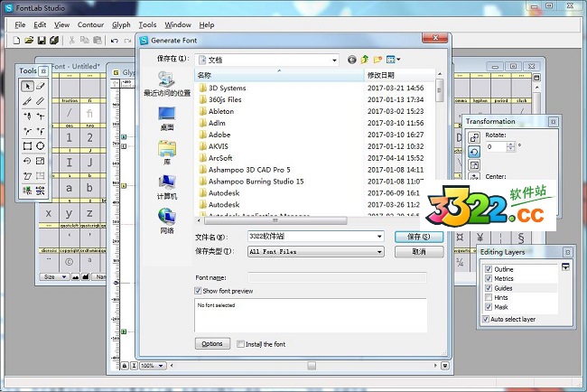Open Recent places in the dialog sidebar

pos(167,83)
